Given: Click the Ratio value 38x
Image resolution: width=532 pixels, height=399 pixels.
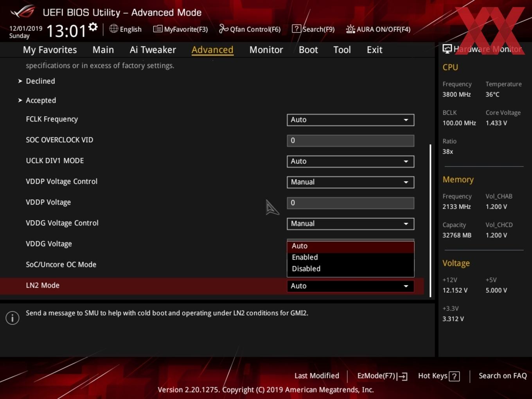Looking at the screenshot, I should point(448,151).
